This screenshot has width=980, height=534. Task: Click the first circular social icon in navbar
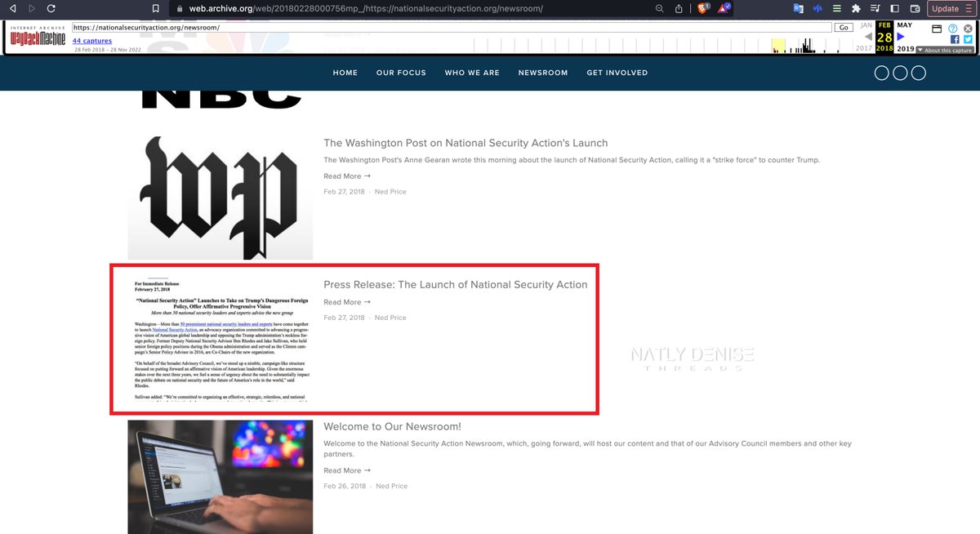882,73
